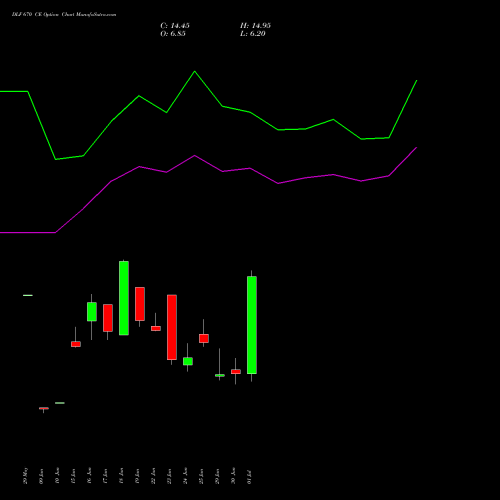Select the large green candlestick for 01 Jul
Viewport: 500px width, 500px height.
[252, 325]
